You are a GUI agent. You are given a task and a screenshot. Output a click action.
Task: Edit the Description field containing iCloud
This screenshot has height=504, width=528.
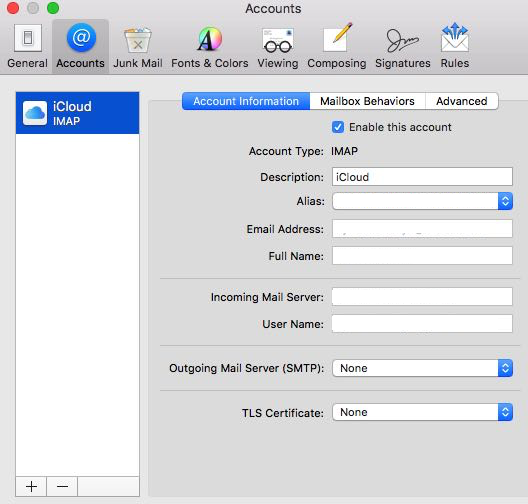(422, 177)
